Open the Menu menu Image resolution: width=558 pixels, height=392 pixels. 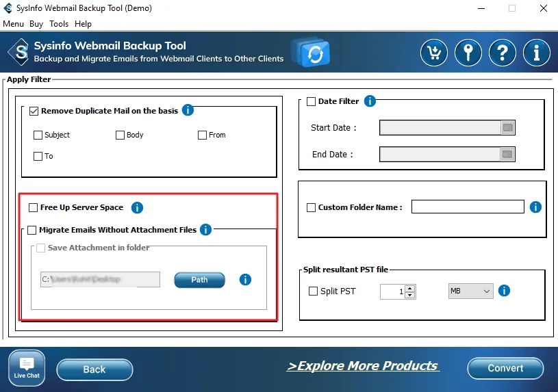tap(13, 24)
